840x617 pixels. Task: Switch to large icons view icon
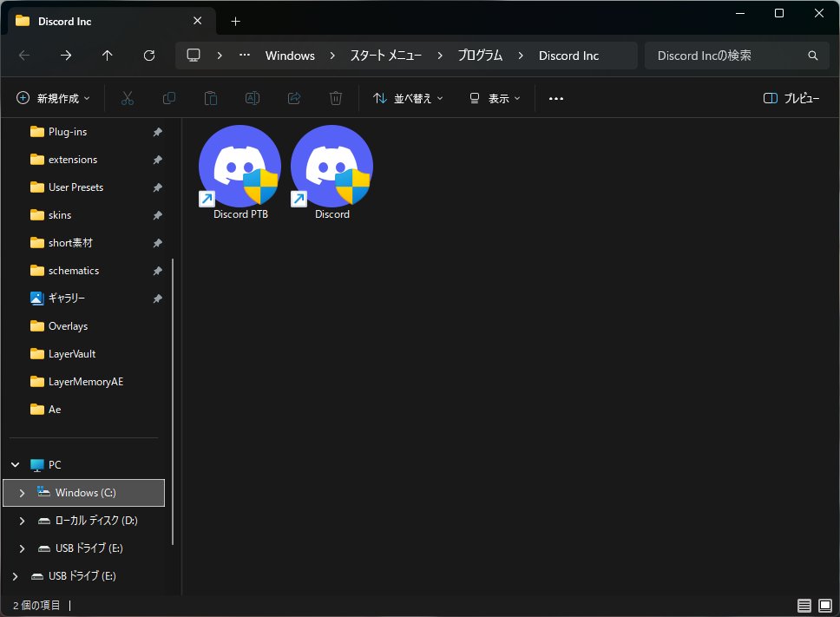[x=825, y=605]
